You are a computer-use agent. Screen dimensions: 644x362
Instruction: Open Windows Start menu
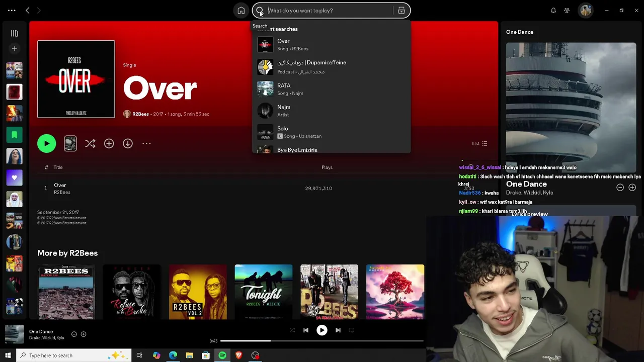click(x=8, y=355)
